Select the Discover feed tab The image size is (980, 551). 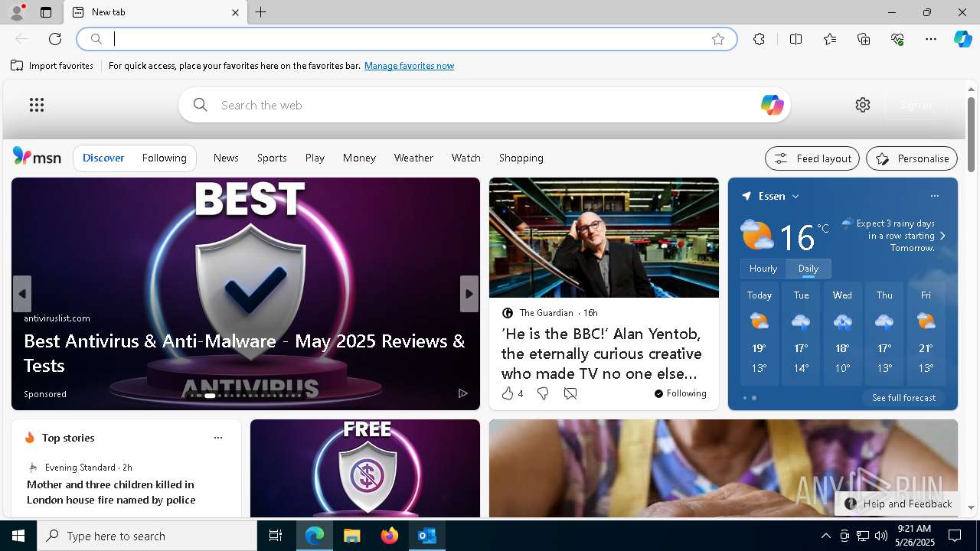pos(103,158)
